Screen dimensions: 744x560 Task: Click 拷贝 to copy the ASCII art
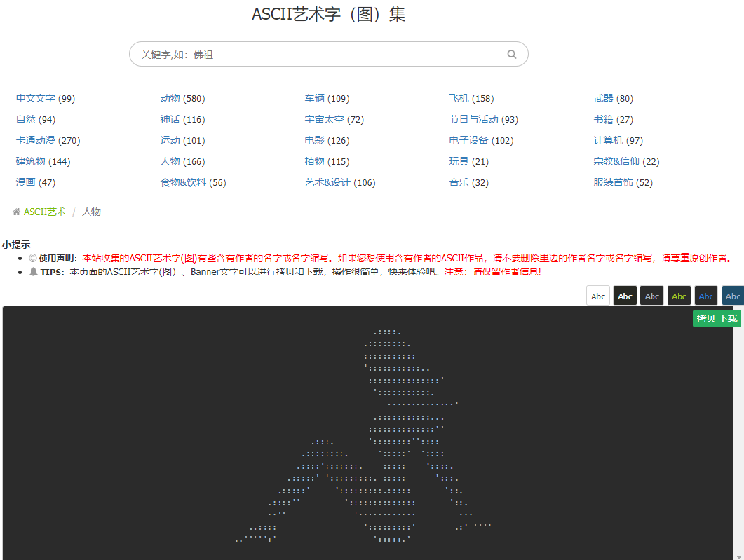tap(705, 319)
